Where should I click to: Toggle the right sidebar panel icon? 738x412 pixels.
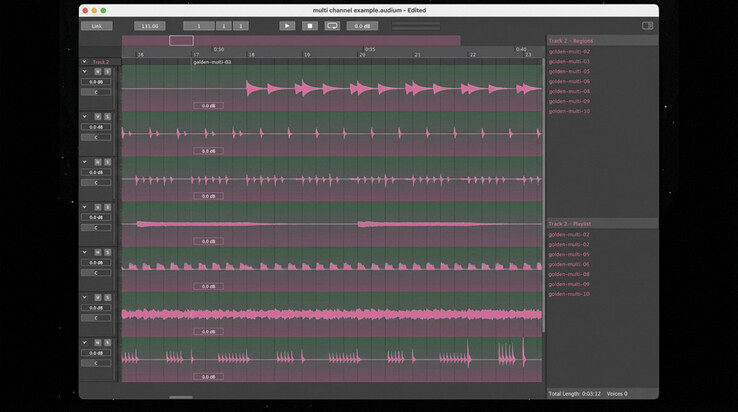coord(648,26)
